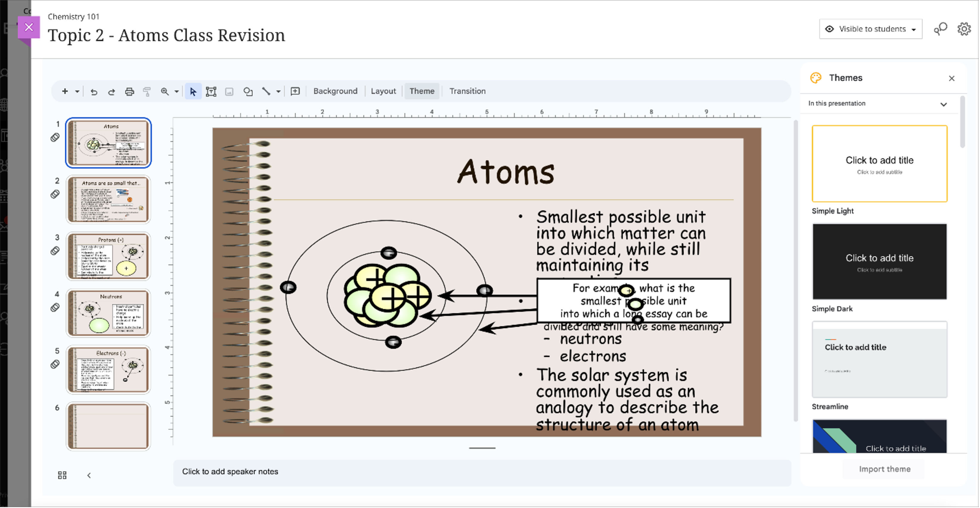The image size is (980, 508).
Task: Apply the Simple Dark theme
Action: 879,262
